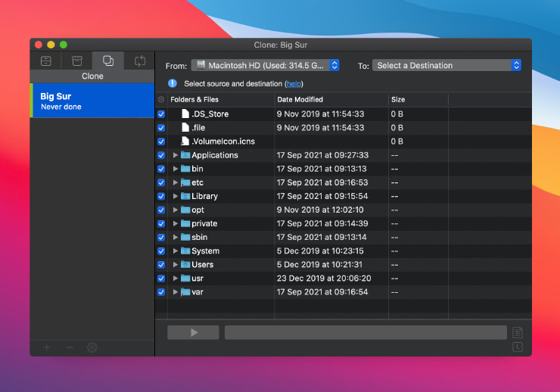Open the schedule clock icon
Image resolution: width=560 pixels, height=392 pixels.
pyautogui.click(x=518, y=347)
